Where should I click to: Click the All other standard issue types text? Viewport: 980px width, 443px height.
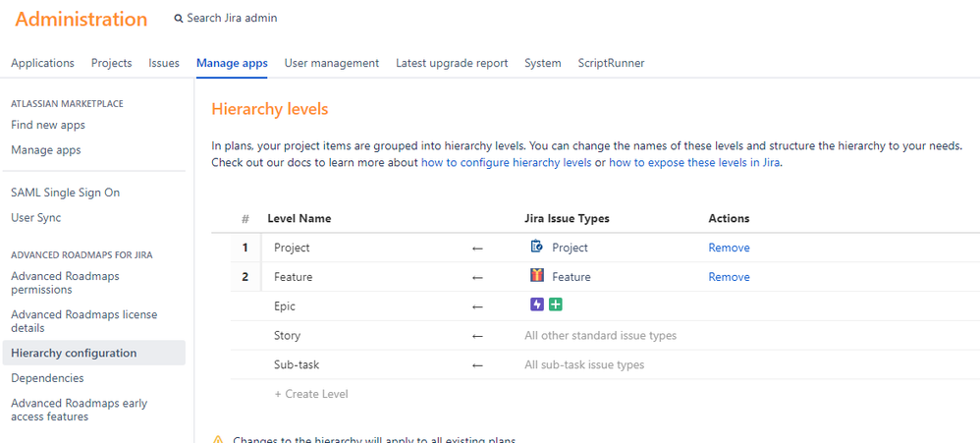(x=601, y=336)
